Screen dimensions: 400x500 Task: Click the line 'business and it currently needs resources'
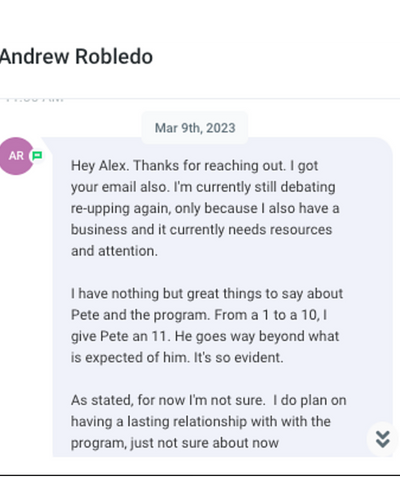click(x=201, y=230)
